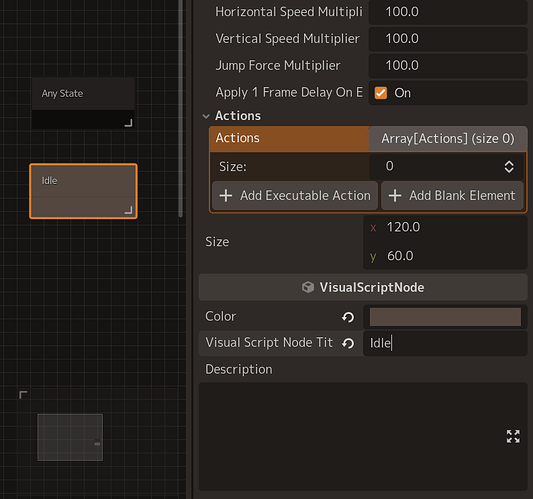Screen dimensions: 533x499
Task: Click the Add Executable Action button
Action: click(295, 196)
